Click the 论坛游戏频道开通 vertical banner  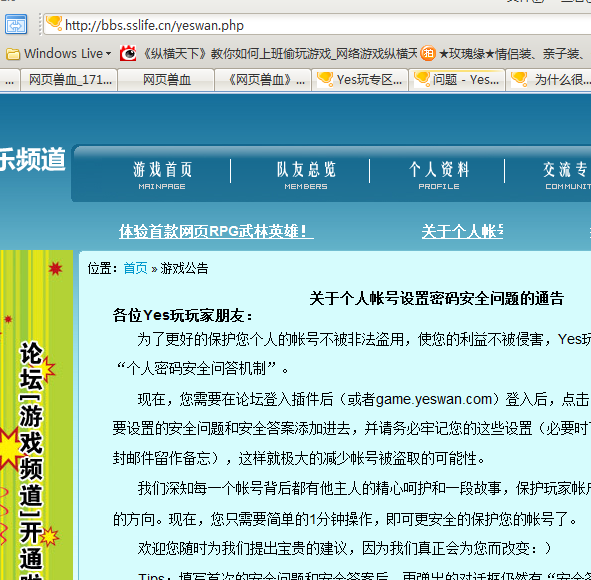pyautogui.click(x=36, y=415)
